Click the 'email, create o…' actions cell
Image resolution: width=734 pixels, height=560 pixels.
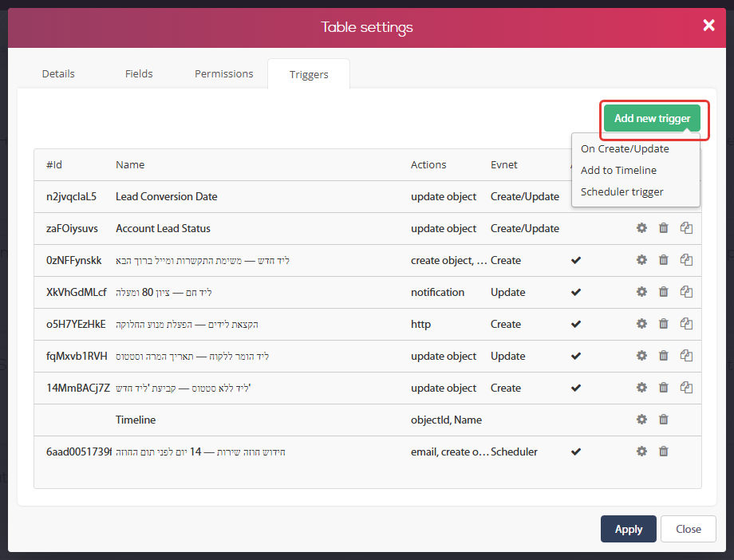click(450, 452)
